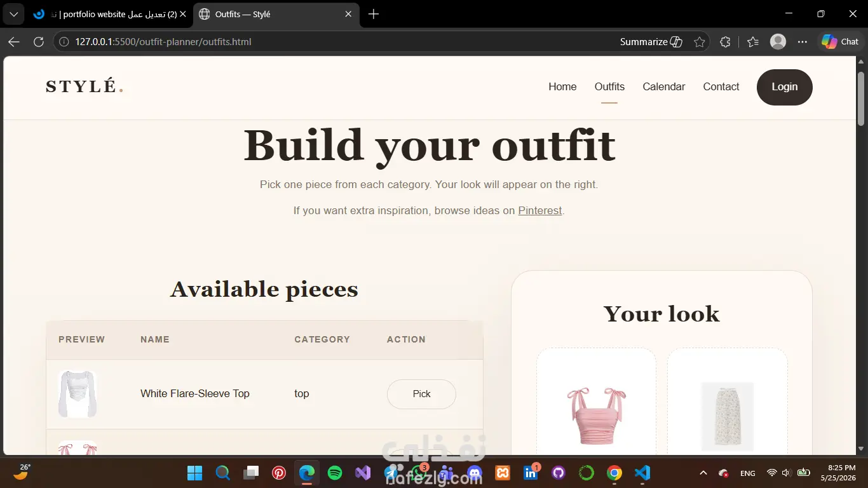
Task: Open Spotify from the taskbar
Action: pos(335,473)
